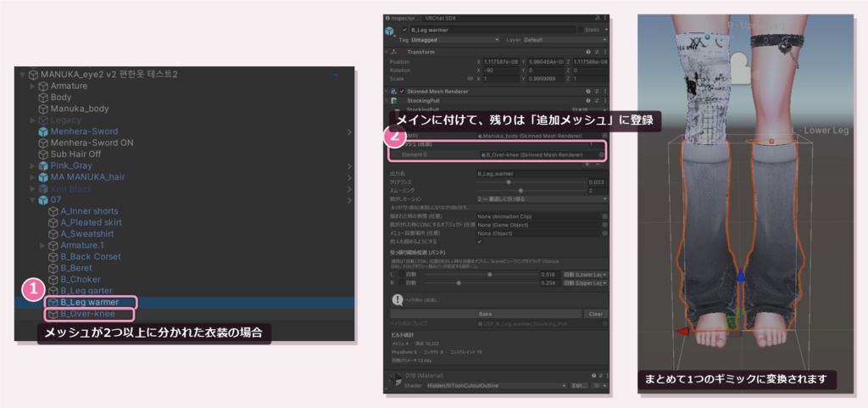Viewport: 868px width, 408px height.
Task: Click the Skinned Mesh Renderer component icon
Action: click(x=393, y=91)
